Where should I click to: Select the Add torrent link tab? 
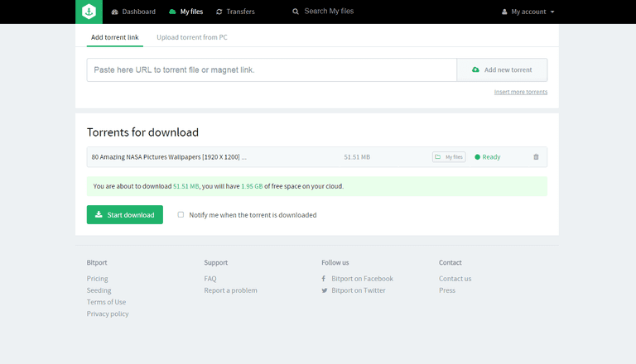point(115,37)
